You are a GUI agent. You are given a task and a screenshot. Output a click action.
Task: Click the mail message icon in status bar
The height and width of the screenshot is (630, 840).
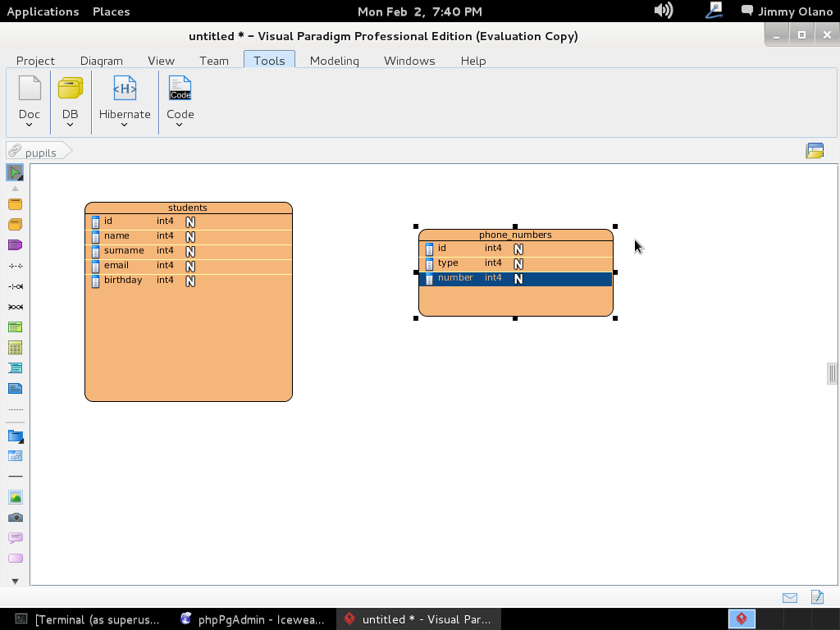(789, 598)
